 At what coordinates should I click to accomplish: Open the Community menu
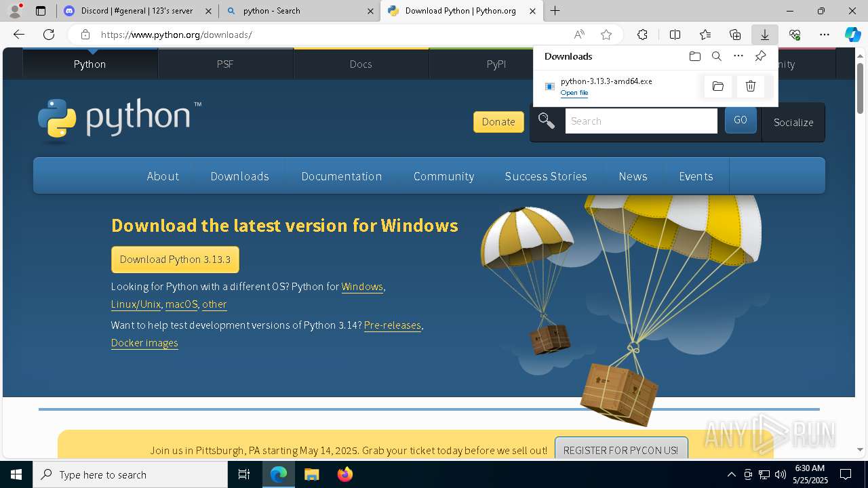click(443, 176)
